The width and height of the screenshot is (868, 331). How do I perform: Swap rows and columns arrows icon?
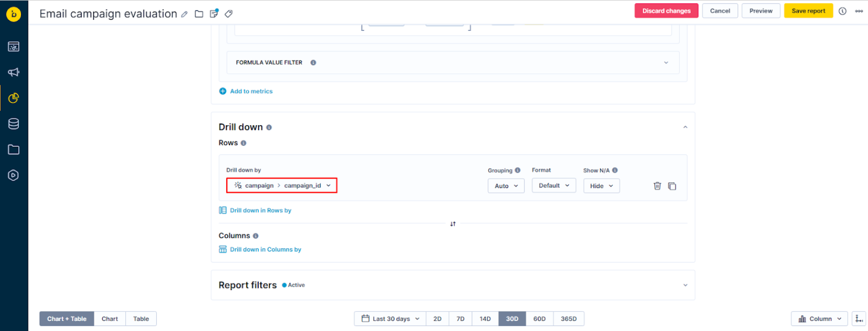coord(453,224)
